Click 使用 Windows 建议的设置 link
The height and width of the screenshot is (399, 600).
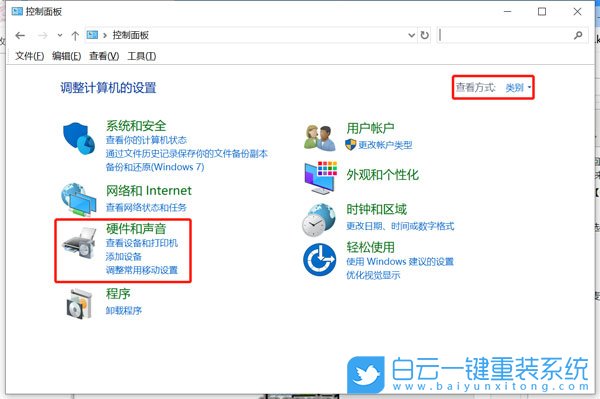tap(400, 262)
